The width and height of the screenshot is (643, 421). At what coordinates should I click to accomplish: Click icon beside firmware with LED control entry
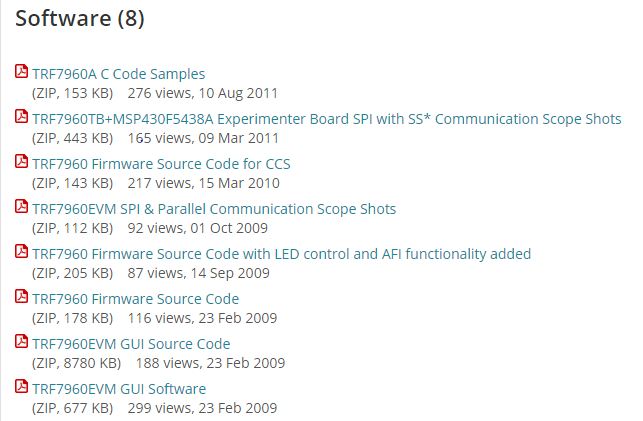[x=22, y=252]
